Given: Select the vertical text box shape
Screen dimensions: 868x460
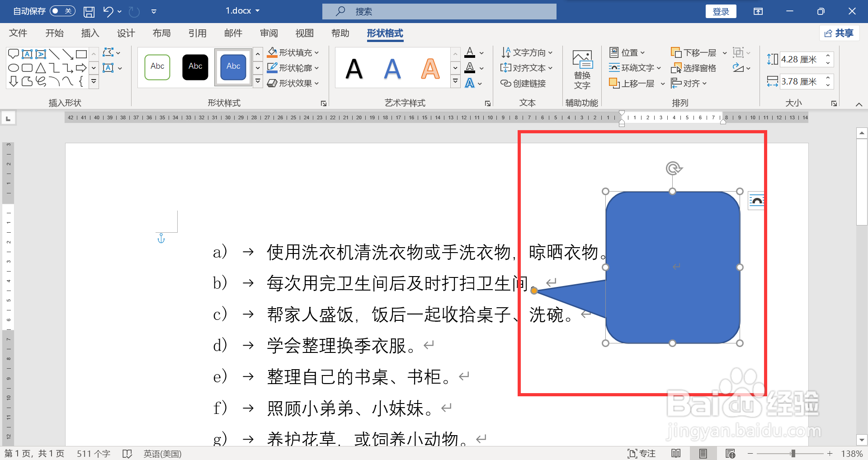Looking at the screenshot, I should pyautogui.click(x=41, y=54).
